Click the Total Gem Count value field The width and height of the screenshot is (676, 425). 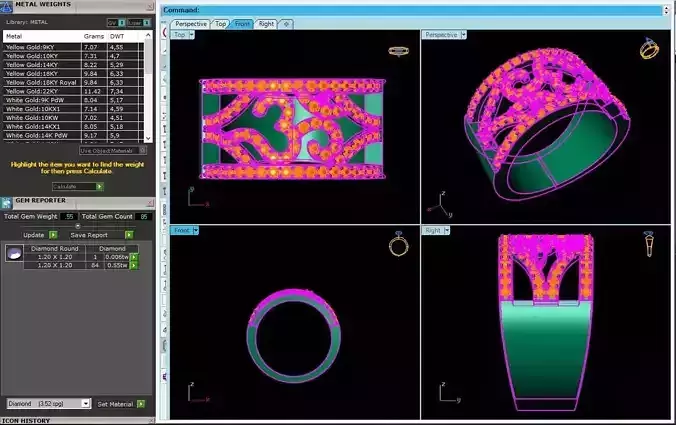(x=144, y=217)
